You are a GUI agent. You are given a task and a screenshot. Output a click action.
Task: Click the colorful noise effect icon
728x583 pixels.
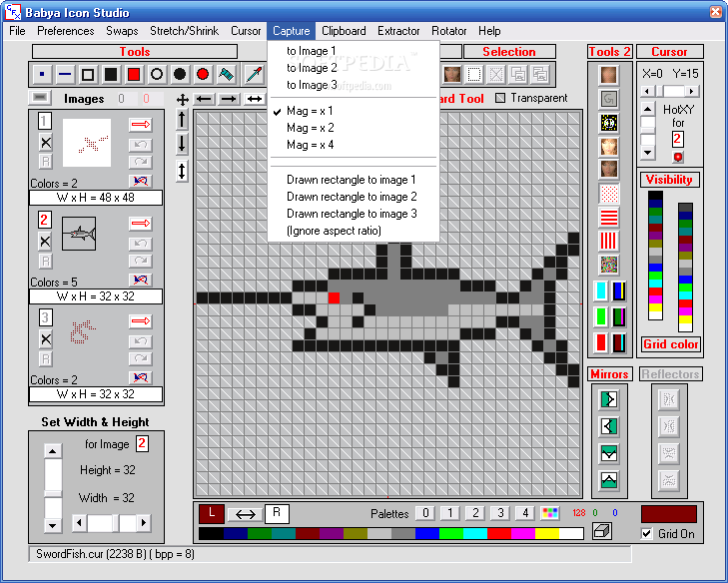[609, 265]
